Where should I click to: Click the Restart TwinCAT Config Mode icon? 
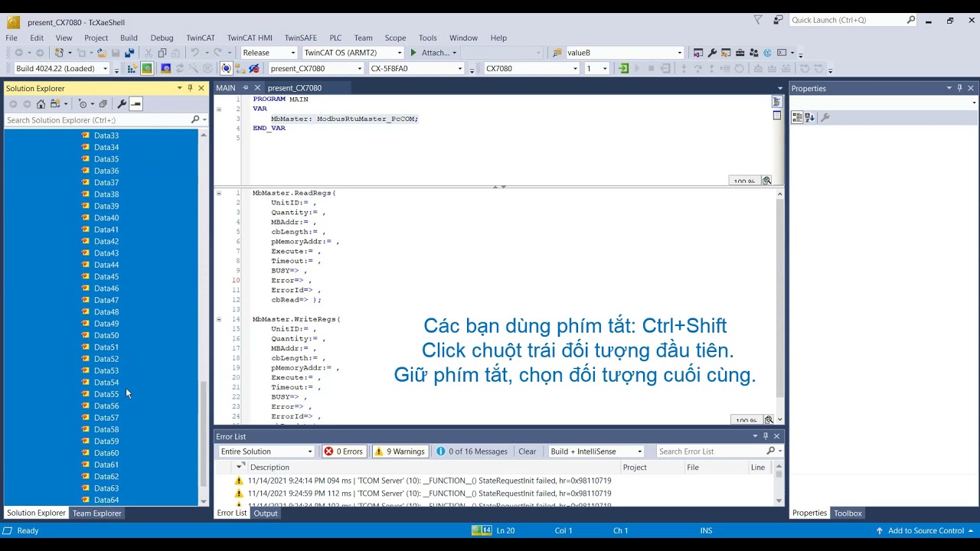coord(165,68)
